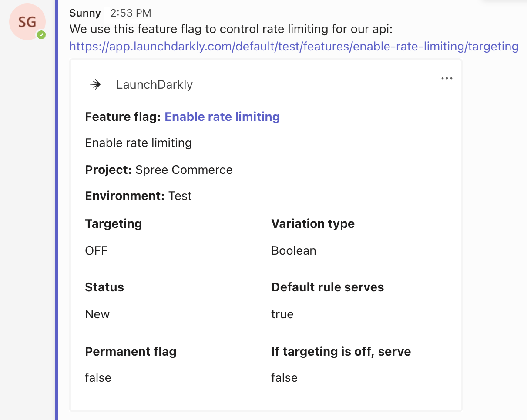Click the Enable rate limiting feature flag link

click(222, 117)
